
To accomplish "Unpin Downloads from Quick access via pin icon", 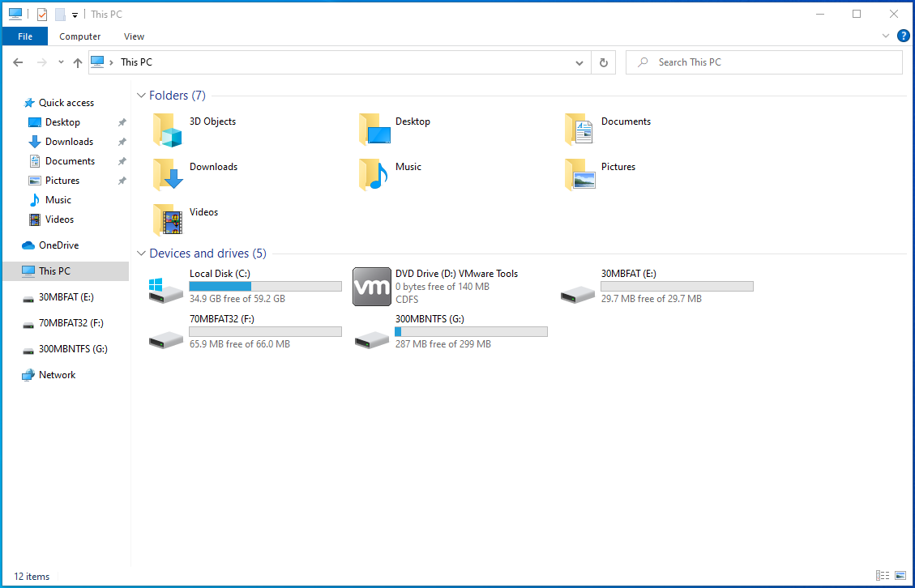I will (122, 142).
